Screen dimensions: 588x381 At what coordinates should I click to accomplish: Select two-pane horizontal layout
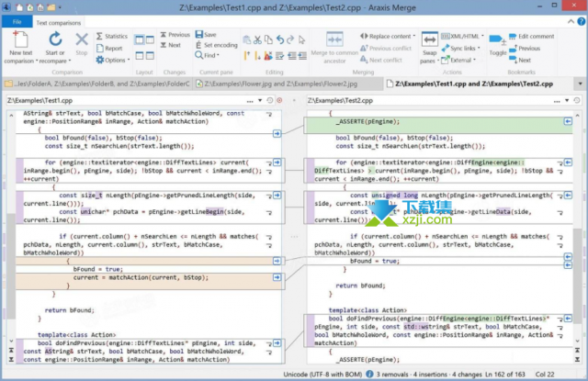[140, 55]
